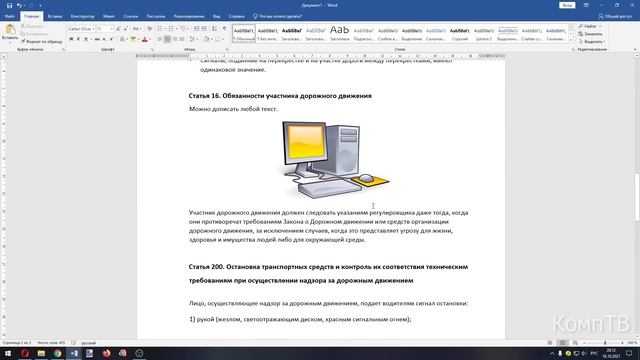This screenshot has width=640, height=360.
Task: Toggle superscript formatting
Action: (x=111, y=39)
